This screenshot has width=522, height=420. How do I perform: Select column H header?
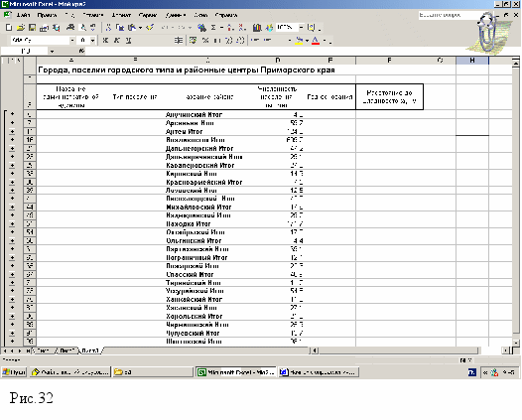[x=472, y=61]
